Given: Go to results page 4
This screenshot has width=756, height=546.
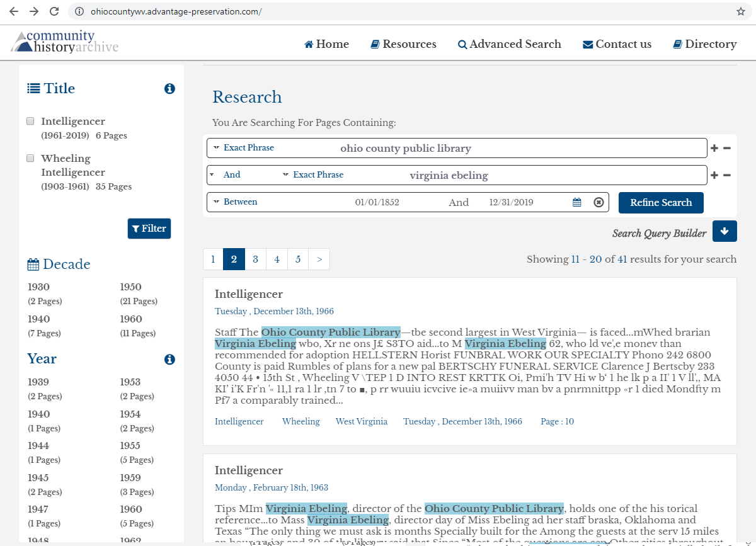Looking at the screenshot, I should (277, 259).
